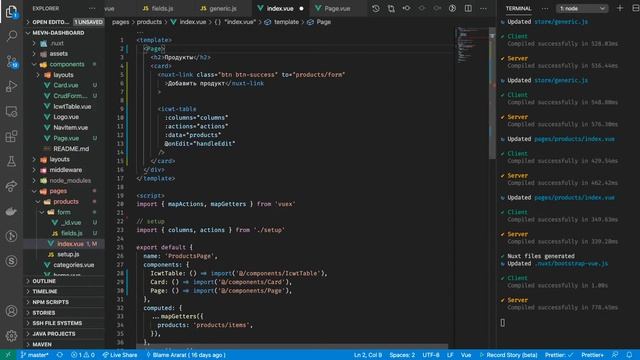Collapse the products folder
Viewport: 640px width, 360px height.
click(x=66, y=202)
